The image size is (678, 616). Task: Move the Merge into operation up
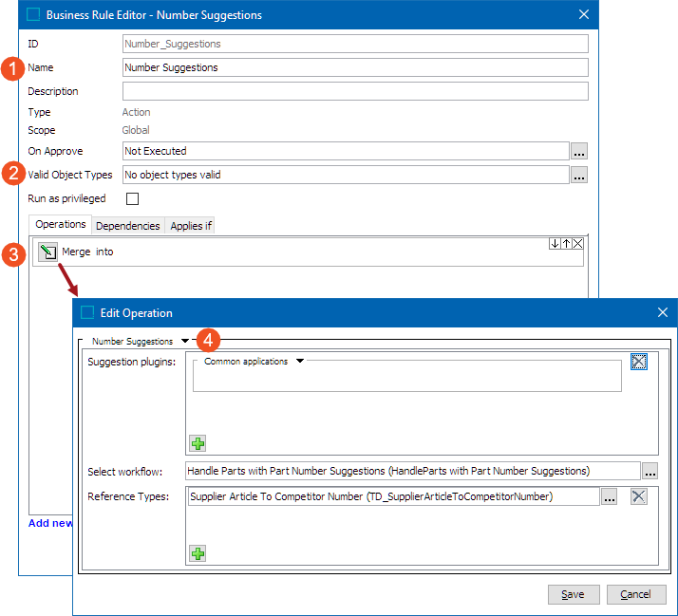pos(566,243)
